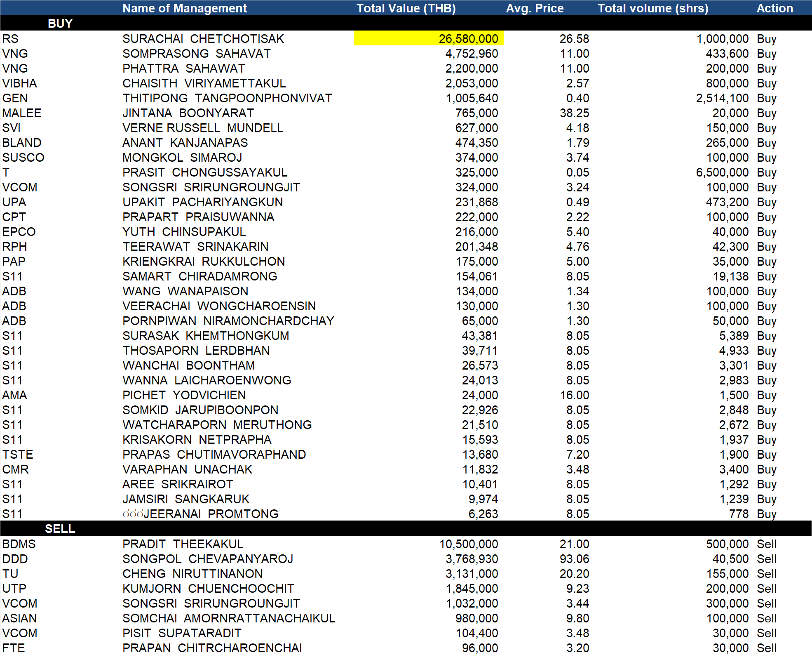Select the RS ticker cell
The height and width of the screenshot is (655, 812).
10,39
